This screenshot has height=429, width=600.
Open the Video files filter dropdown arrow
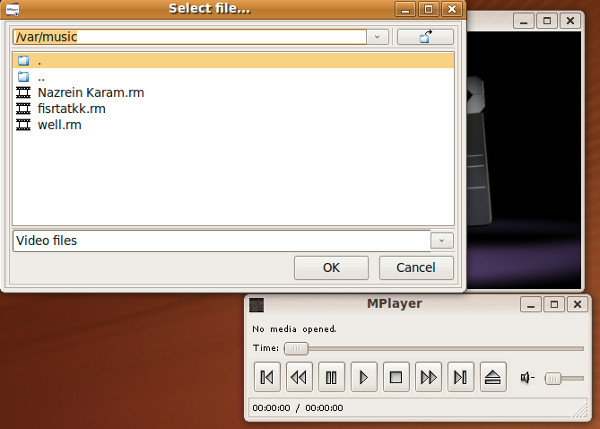442,241
